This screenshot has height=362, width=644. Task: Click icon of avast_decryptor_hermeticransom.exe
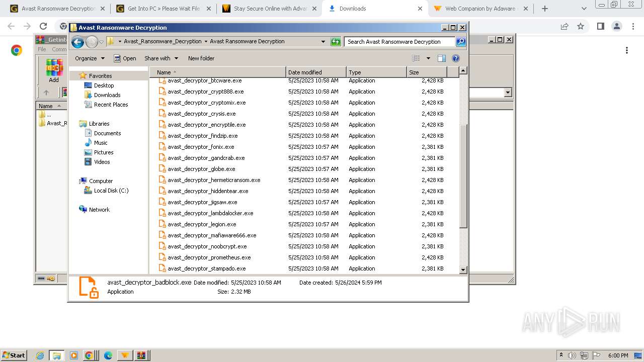162,180
